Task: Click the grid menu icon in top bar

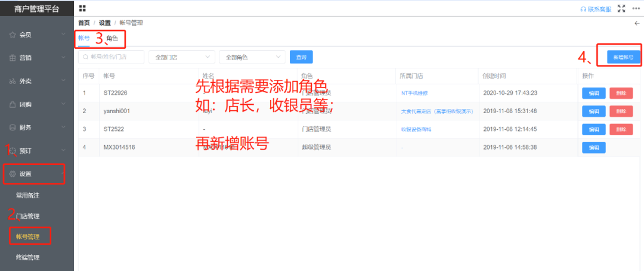Action: coord(82,8)
